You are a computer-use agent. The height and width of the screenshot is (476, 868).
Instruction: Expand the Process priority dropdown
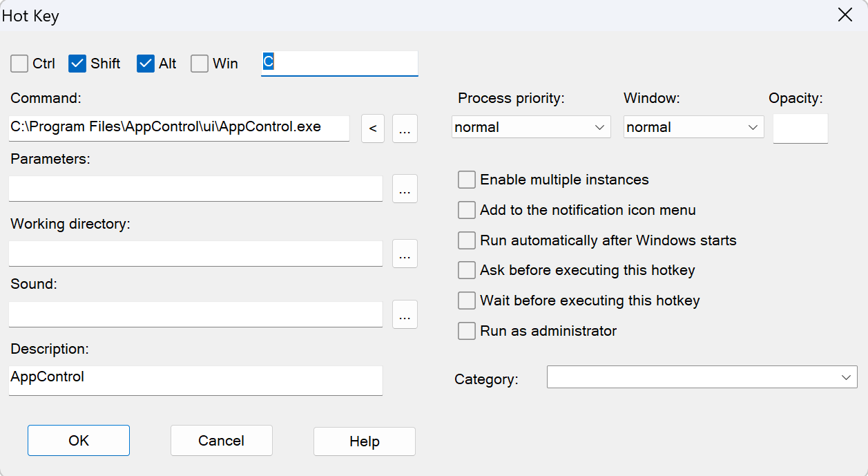[530, 127]
